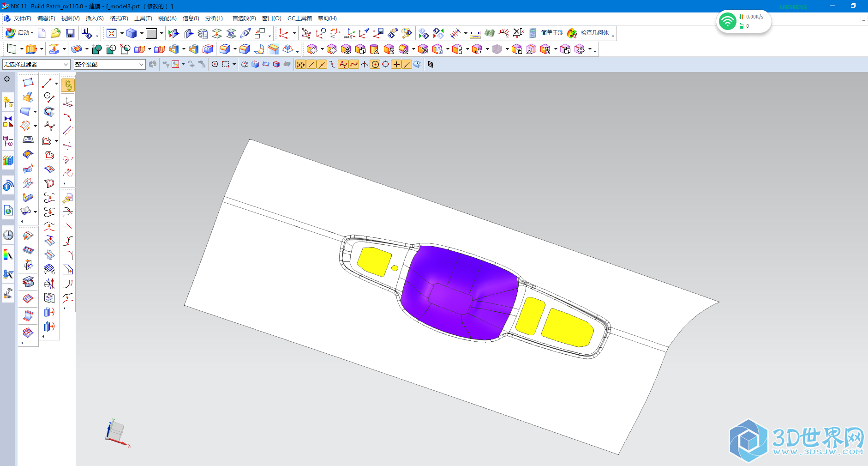Screen dimensions: 868x466
Task: Toggle the Existing Point snap option
Action: (x=396, y=64)
